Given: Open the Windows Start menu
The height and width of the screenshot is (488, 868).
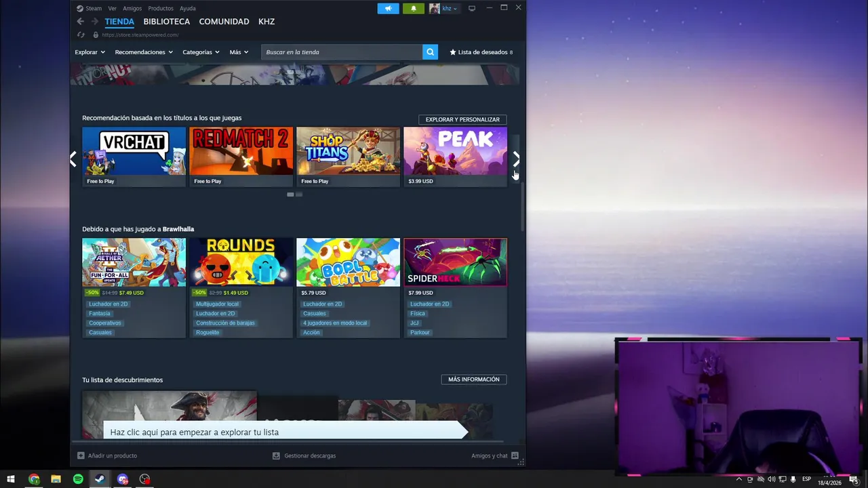Looking at the screenshot, I should tap(11, 479).
